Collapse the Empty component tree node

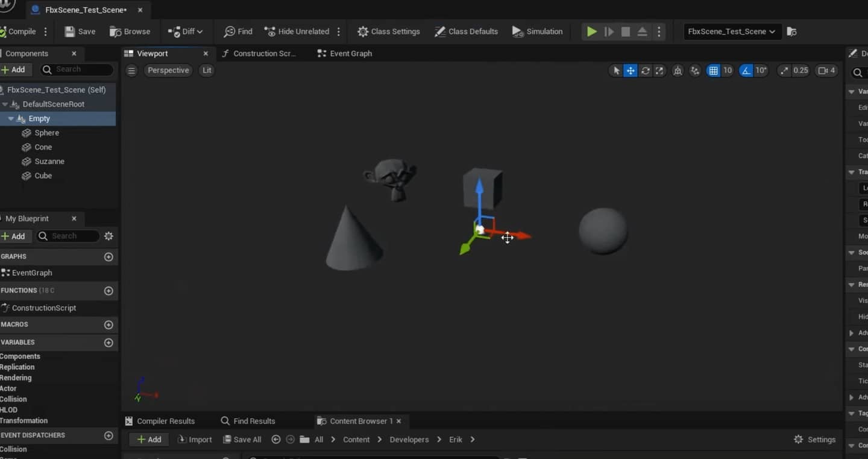tap(10, 119)
